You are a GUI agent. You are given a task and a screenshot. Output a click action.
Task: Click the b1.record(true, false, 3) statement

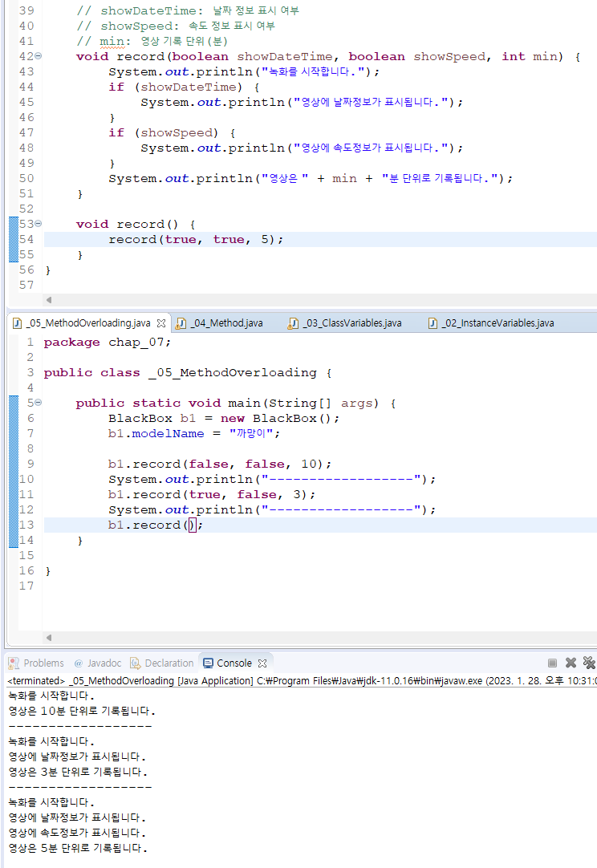[212, 494]
